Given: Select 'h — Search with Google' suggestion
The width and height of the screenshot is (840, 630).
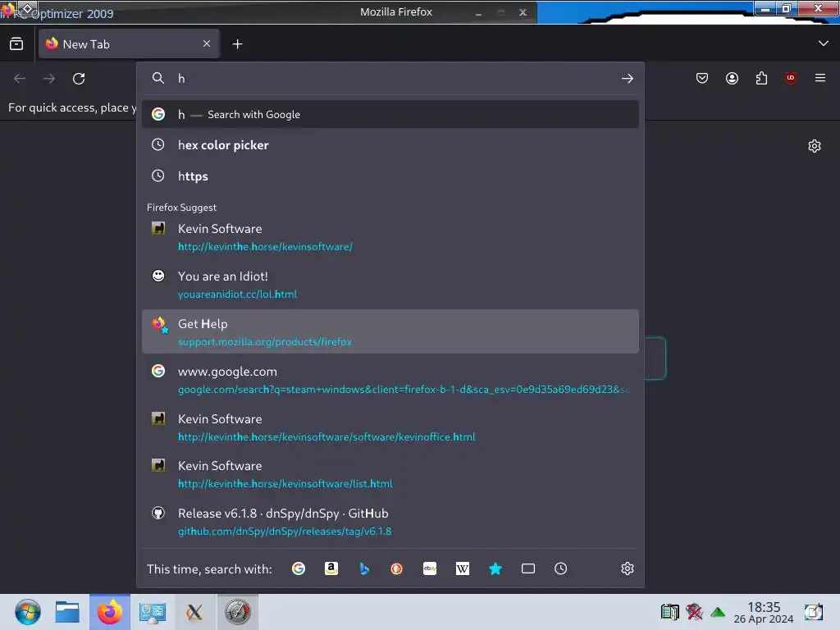Looking at the screenshot, I should tap(390, 114).
